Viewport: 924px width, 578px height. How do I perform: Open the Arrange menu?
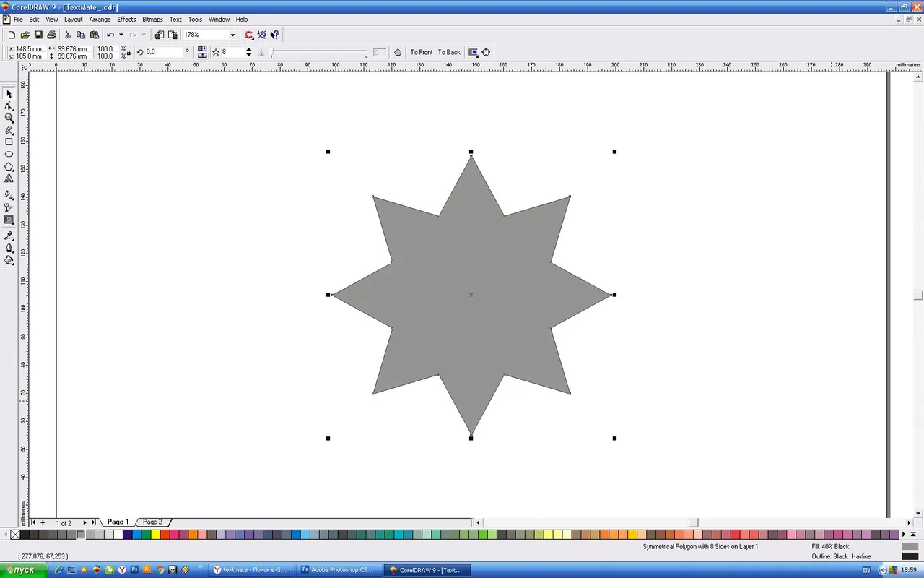(100, 20)
